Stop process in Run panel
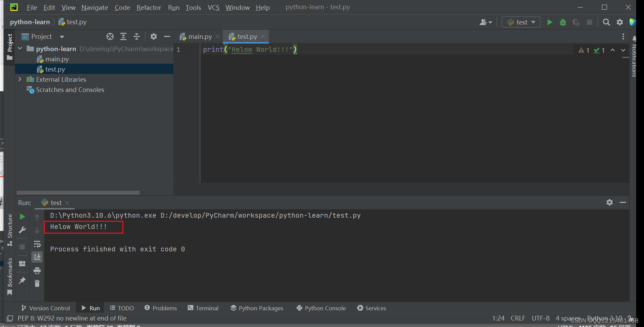Image resolution: width=644 pixels, height=327 pixels. 22,247
